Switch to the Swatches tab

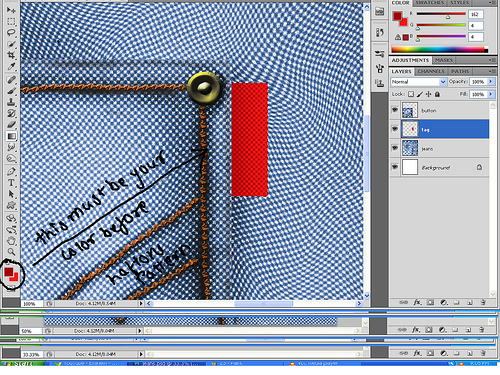430,3
